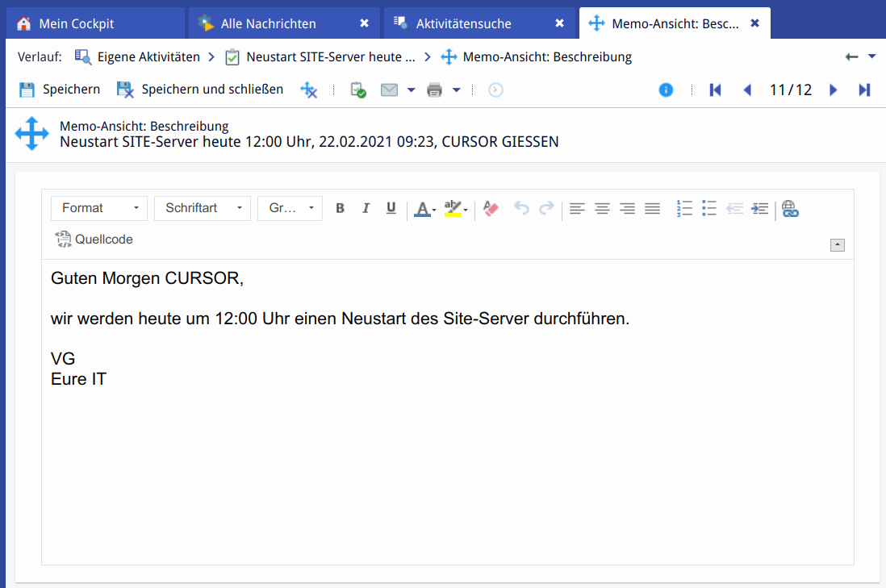Switch to the Aktivitätensuche tab
This screenshot has width=886, height=588.
click(463, 23)
